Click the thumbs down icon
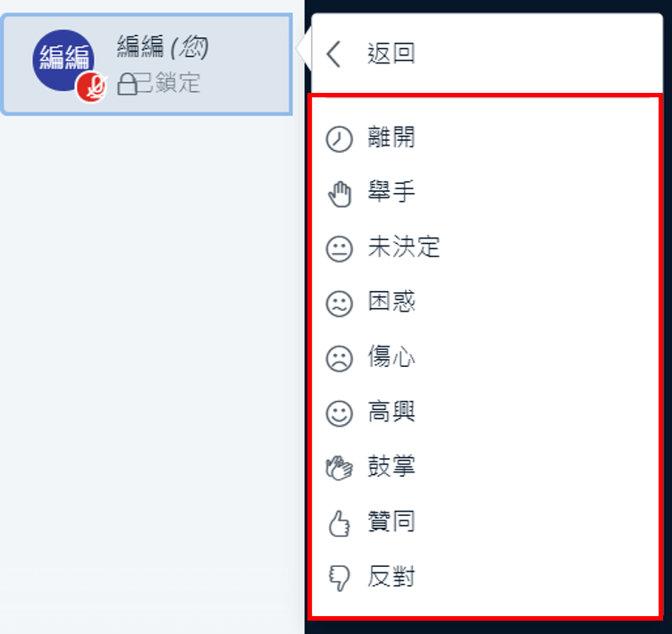This screenshot has width=672, height=634. (339, 578)
